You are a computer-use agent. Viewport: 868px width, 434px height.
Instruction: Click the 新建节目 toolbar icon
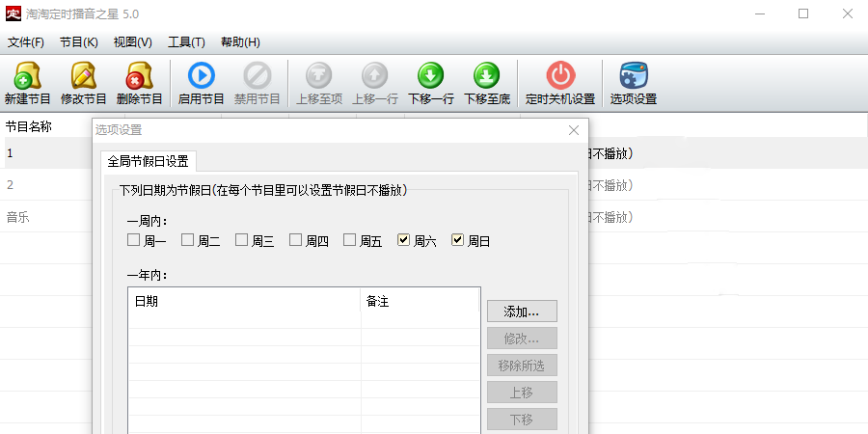27,75
